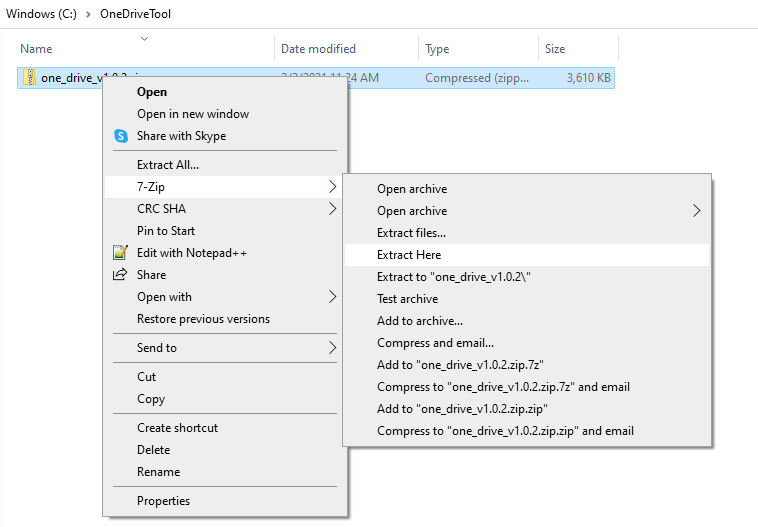Click the OneDriveTool breadcrumb
The width and height of the screenshot is (758, 527).
[x=135, y=14]
